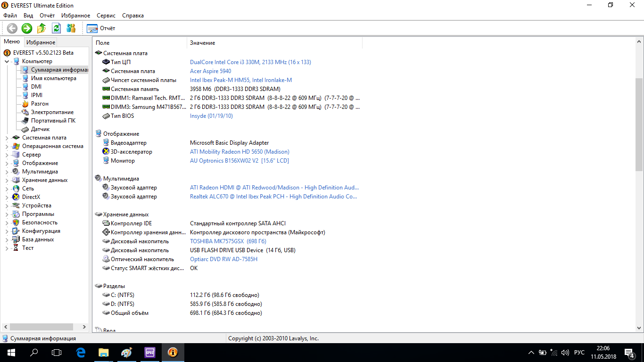
Task: Click the 3D-акселератор row icon
Action: (x=106, y=152)
